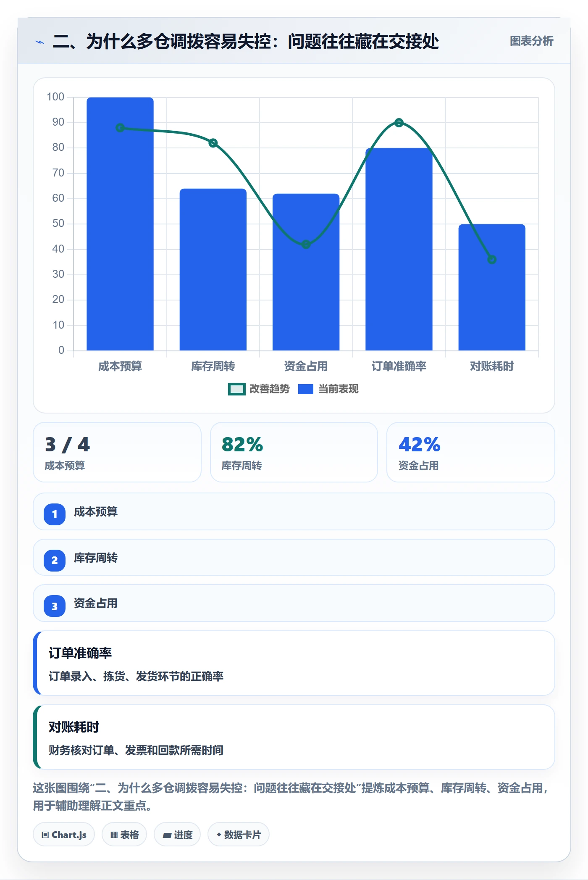
Task: Click the caption text beginning 这张图围绕
Action: click(291, 797)
